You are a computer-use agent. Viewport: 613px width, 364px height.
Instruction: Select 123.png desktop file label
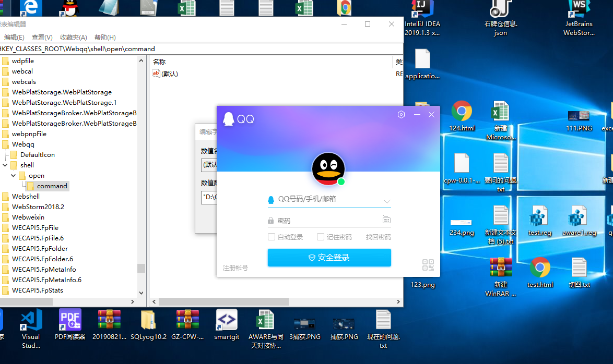[422, 285]
